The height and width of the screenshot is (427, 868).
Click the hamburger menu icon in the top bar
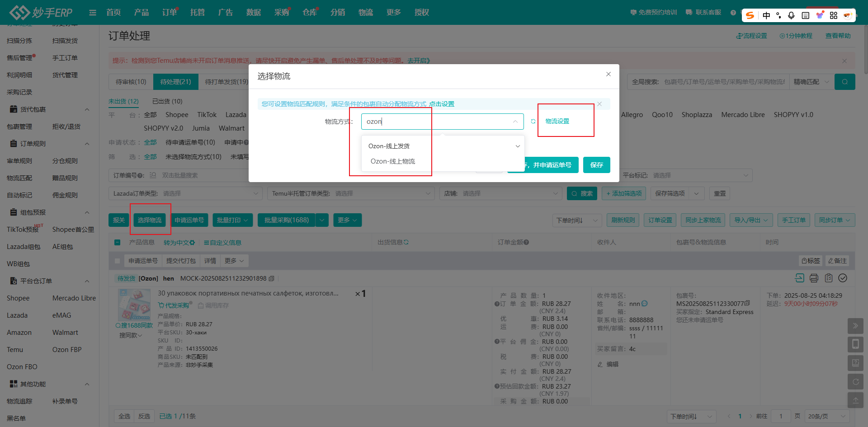click(x=93, y=13)
